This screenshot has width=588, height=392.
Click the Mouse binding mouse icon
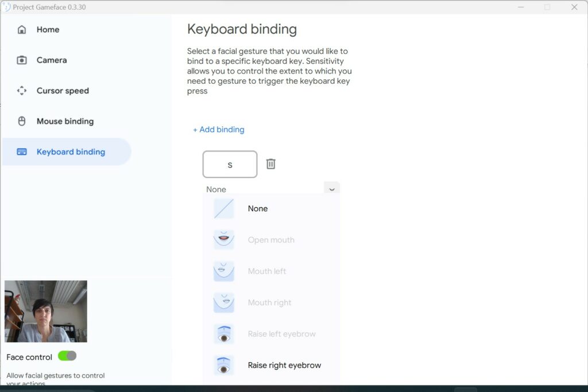tap(22, 121)
